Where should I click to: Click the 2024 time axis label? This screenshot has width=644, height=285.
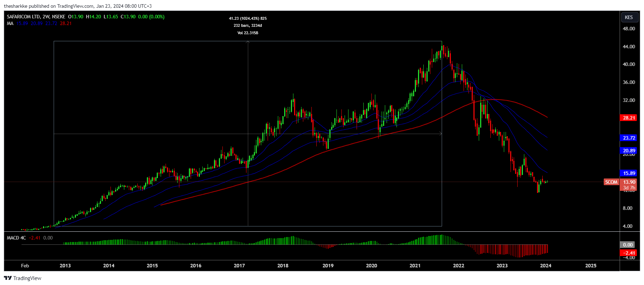[545, 266]
